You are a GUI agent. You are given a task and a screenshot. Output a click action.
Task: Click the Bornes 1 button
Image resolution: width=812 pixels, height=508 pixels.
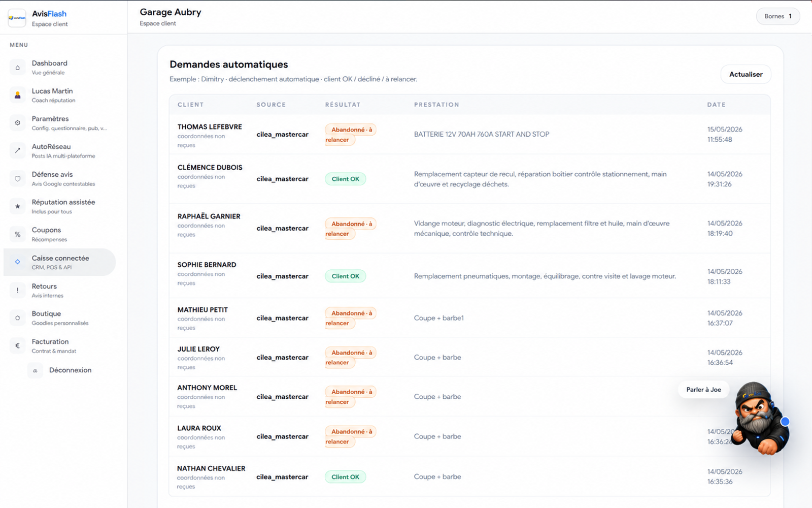coord(778,16)
